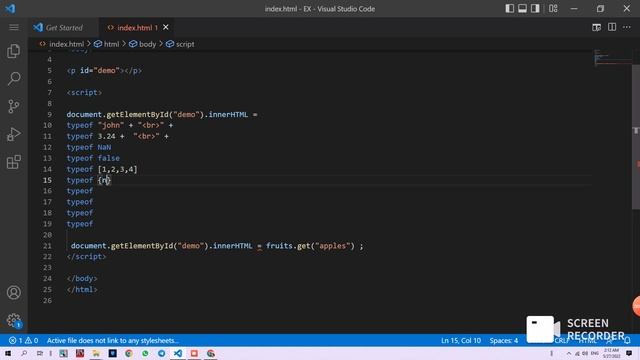Open the Telegram icon in the taskbar
Image resolution: width=640 pixels, height=360 pixels.
(x=162, y=353)
